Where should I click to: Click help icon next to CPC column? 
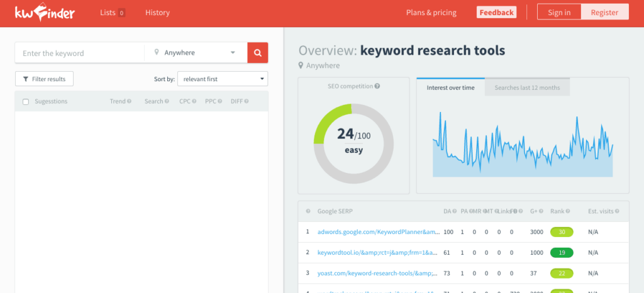click(194, 101)
